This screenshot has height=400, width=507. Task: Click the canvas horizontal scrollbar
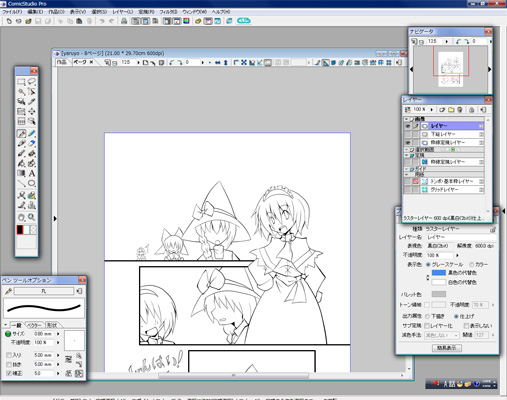[x=233, y=376]
